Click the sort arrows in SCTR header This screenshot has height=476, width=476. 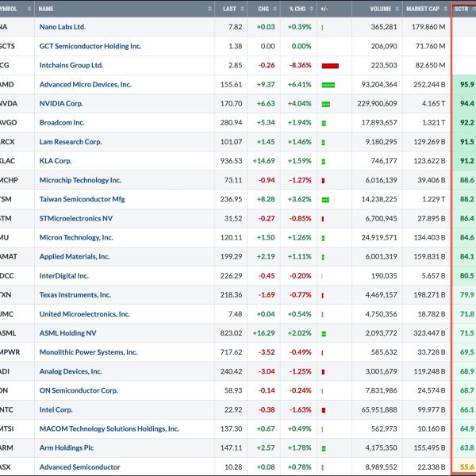click(471, 10)
